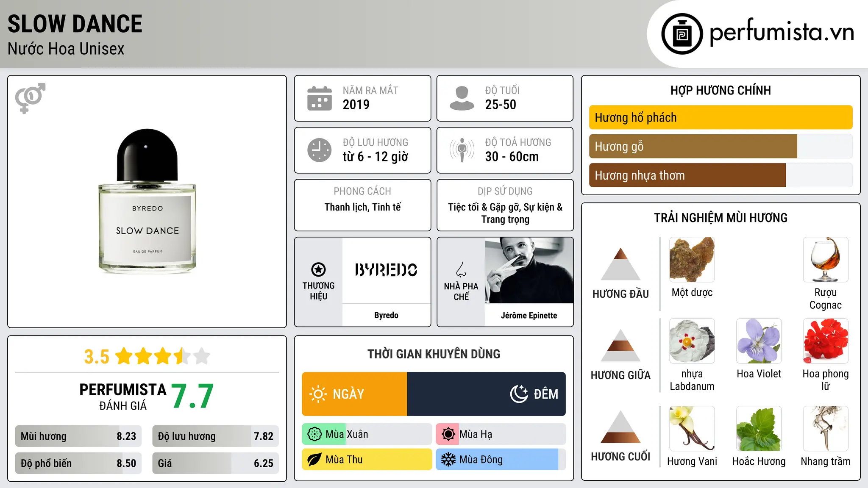Select the Hương nhựa thơm accord bar

tap(721, 175)
